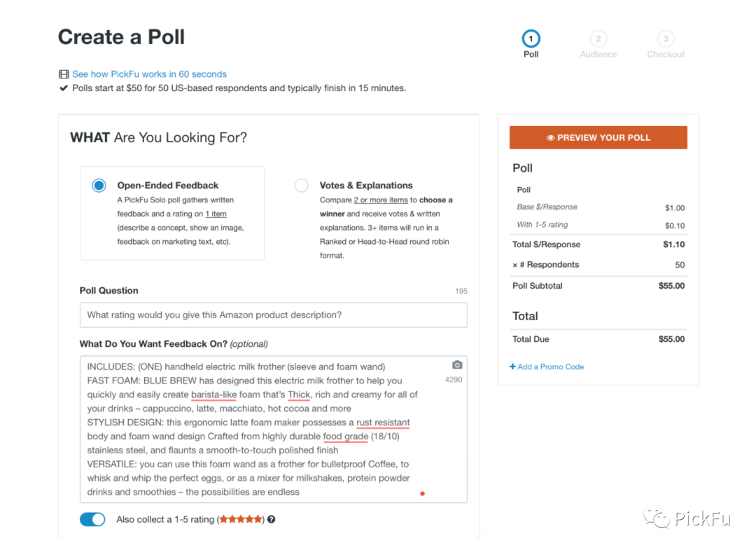Click the "2 or more items" link
Screen dimensions: 756x550
coord(381,200)
